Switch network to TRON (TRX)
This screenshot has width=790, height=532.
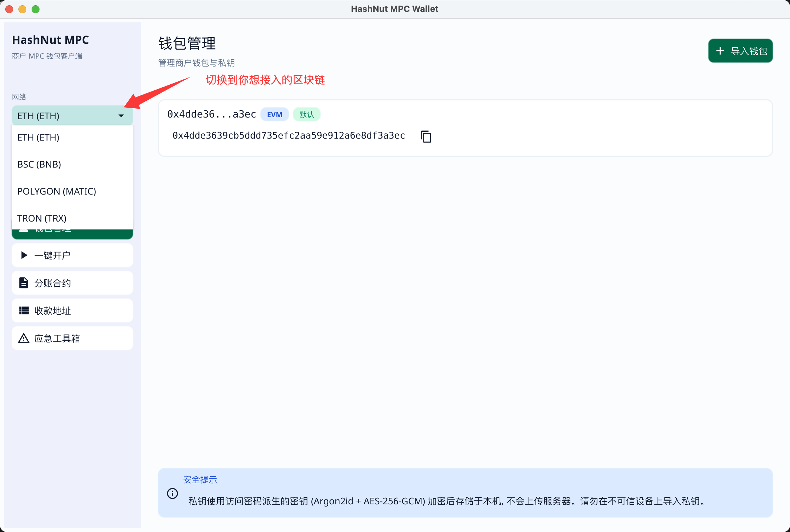[x=72, y=218]
